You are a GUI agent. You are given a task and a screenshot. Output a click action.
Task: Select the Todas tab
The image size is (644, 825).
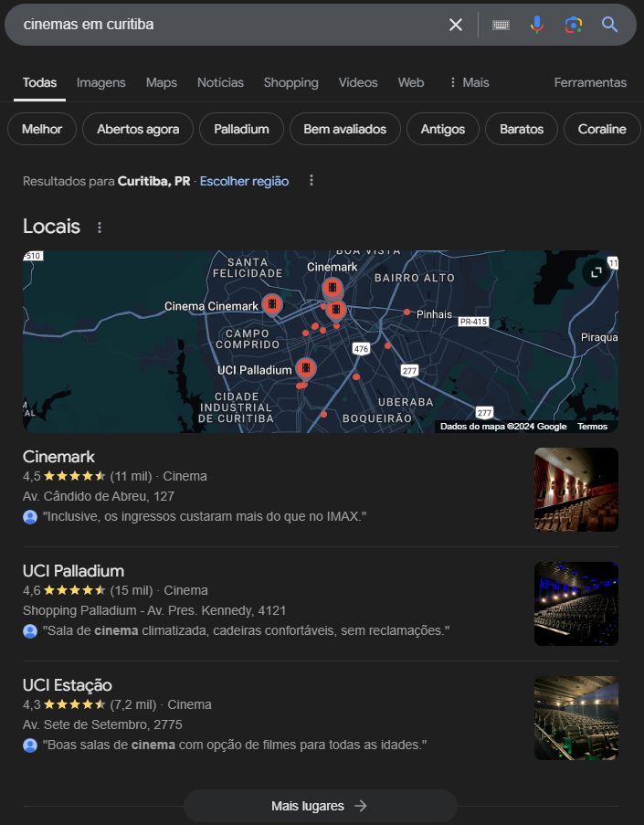click(39, 82)
